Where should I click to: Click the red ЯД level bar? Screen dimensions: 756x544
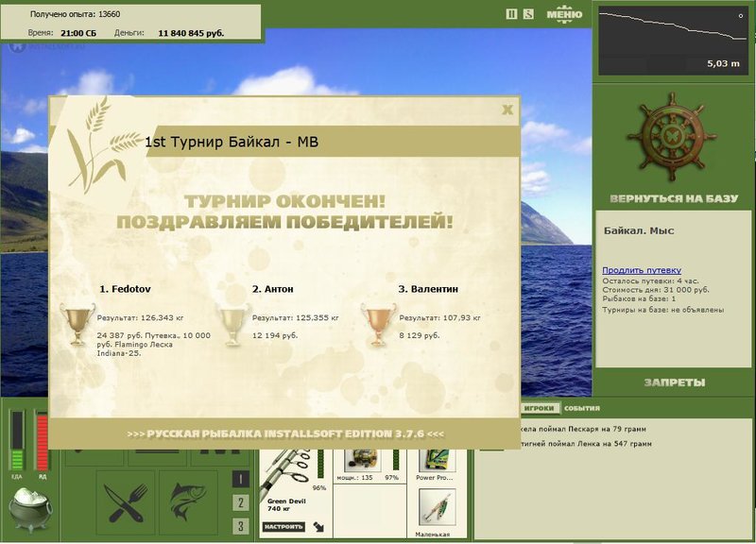pos(42,440)
